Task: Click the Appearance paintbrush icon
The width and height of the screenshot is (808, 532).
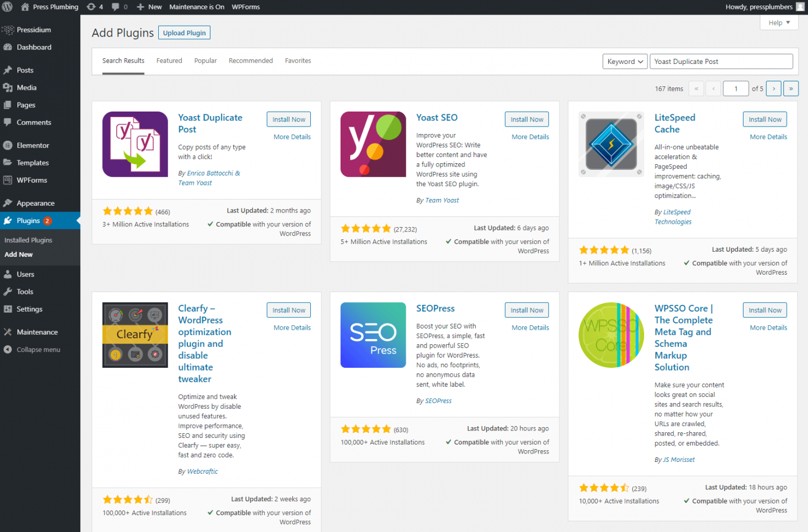Action: click(8, 203)
